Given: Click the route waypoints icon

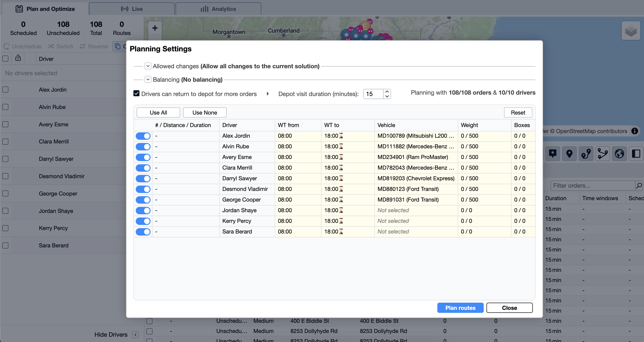Looking at the screenshot, I should point(586,153).
